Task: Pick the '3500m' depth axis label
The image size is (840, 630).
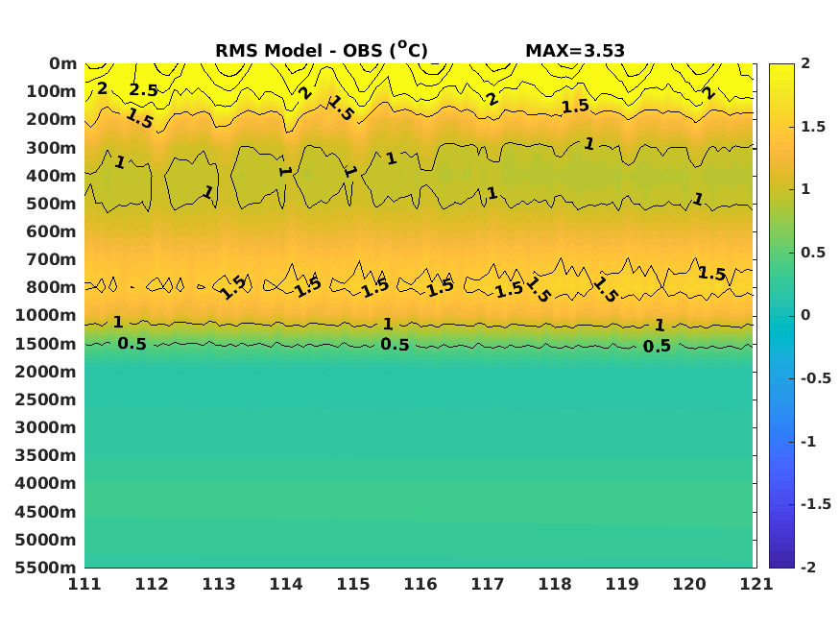Action: [x=45, y=455]
